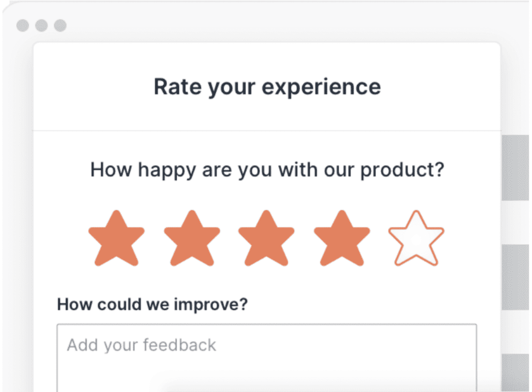Click the divider line under the title

[266, 131]
